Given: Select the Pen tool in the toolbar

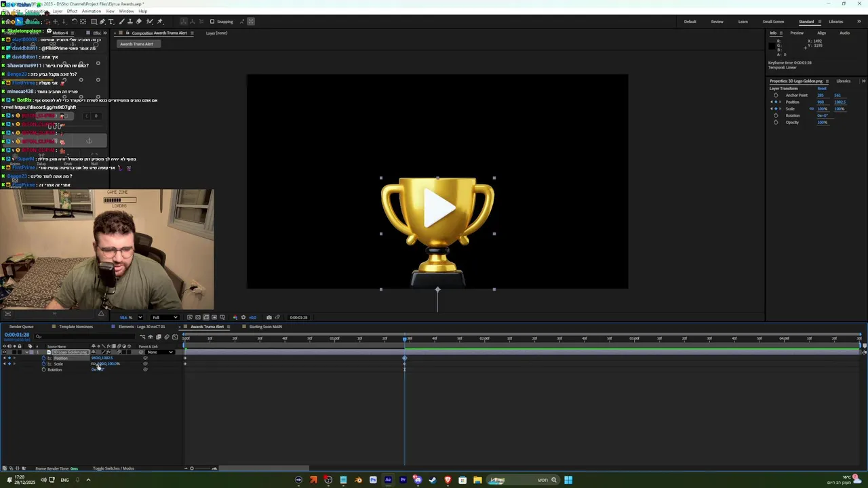Looking at the screenshot, I should [x=102, y=22].
